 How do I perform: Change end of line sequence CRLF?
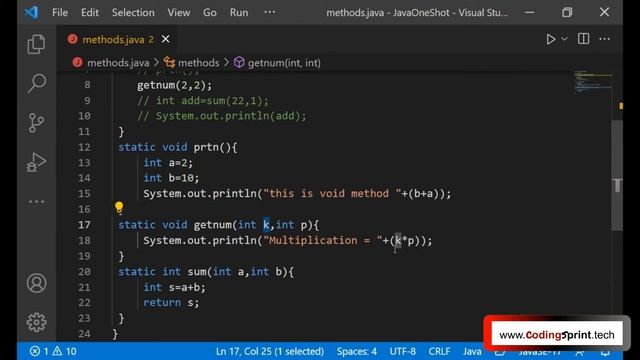tap(439, 351)
